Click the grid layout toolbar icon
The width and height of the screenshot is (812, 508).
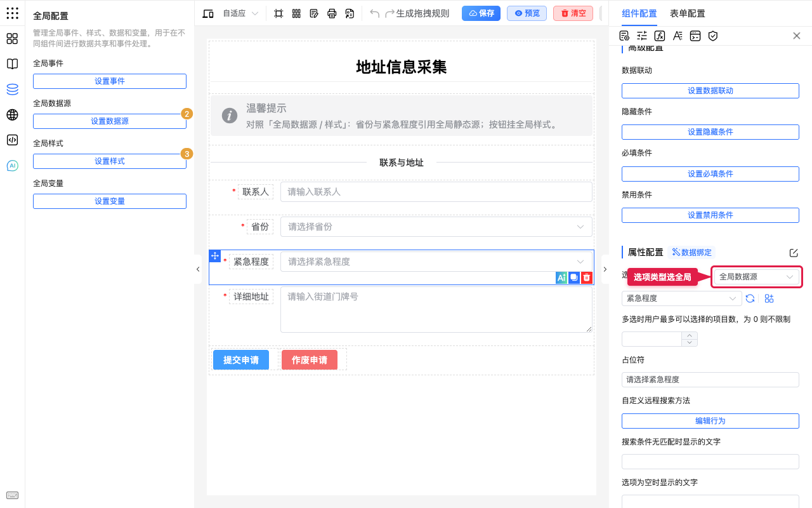click(296, 13)
